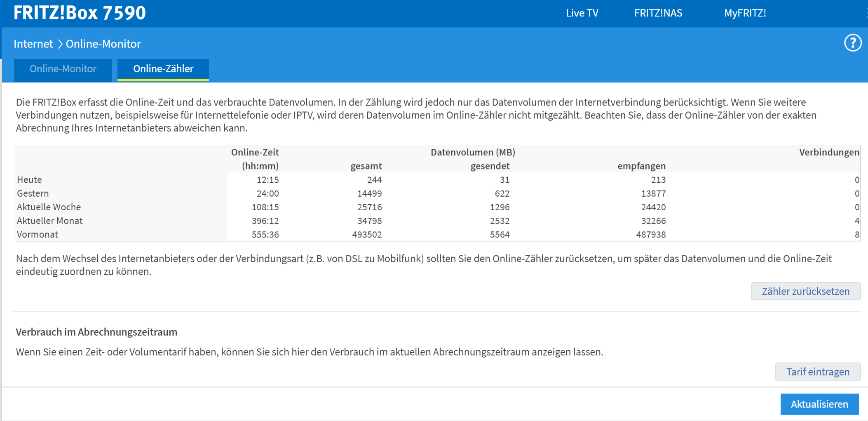Click sent data value 2532
The height and width of the screenshot is (421, 868).
click(500, 221)
